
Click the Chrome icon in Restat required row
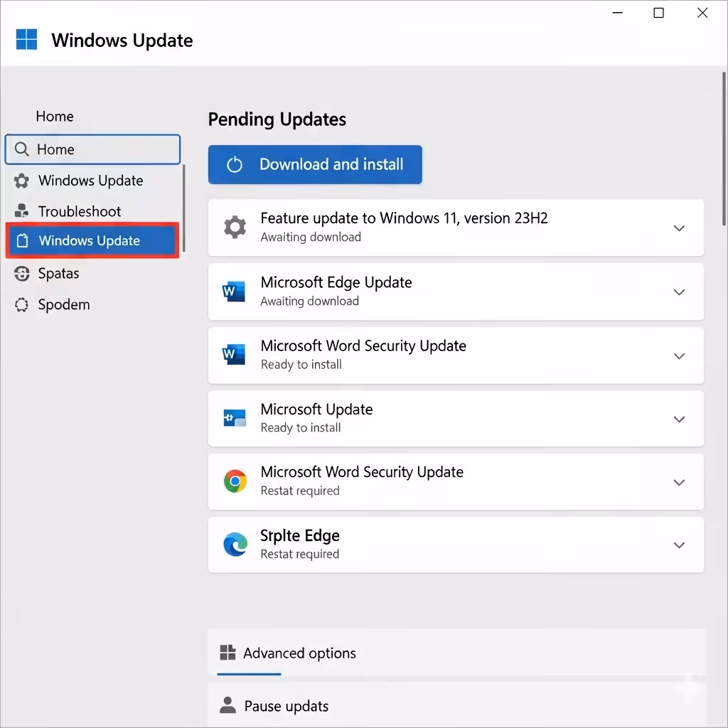(x=235, y=481)
